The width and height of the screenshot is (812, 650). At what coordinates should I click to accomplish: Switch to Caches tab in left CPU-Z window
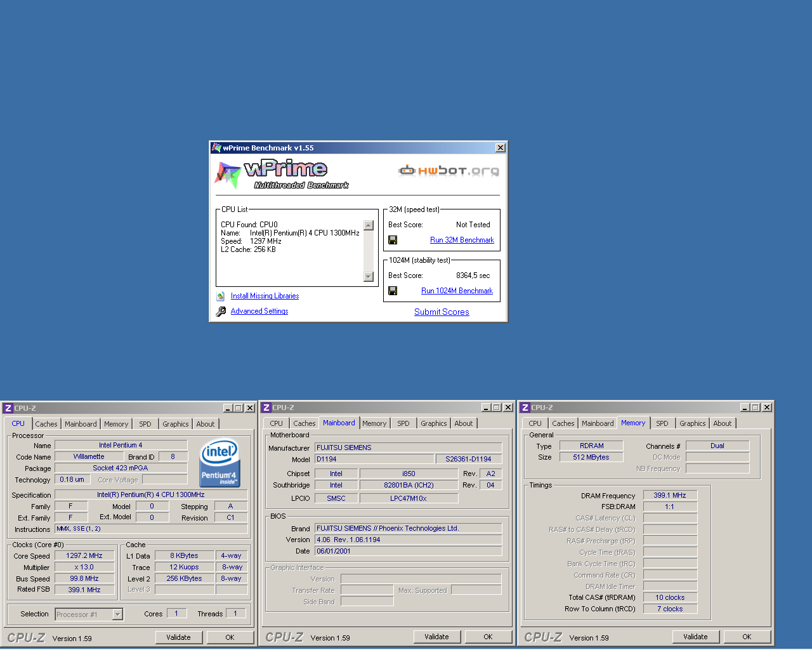coord(46,424)
